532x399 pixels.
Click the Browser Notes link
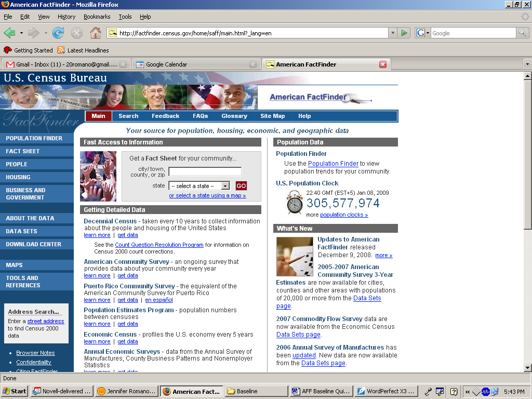(35, 353)
